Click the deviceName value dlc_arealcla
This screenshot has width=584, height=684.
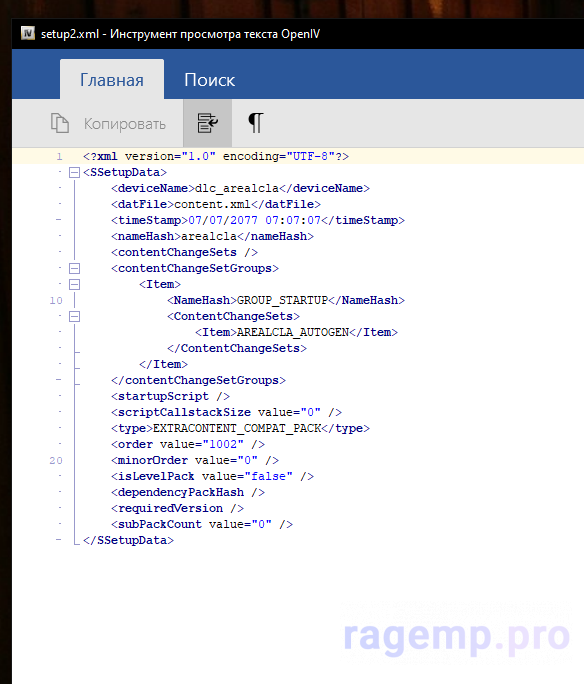(x=237, y=188)
